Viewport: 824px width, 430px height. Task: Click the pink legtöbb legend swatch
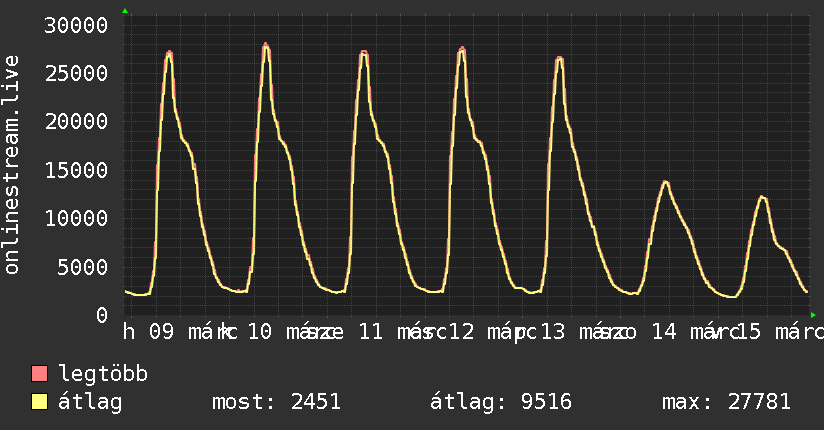click(x=39, y=374)
